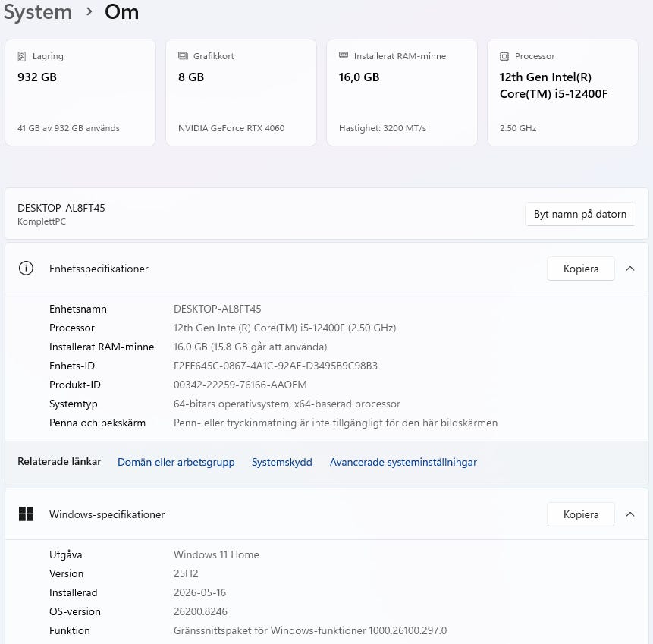Viewport: 653px width, 644px height.
Task: Click the Relaterade länkar label
Action: (59, 461)
